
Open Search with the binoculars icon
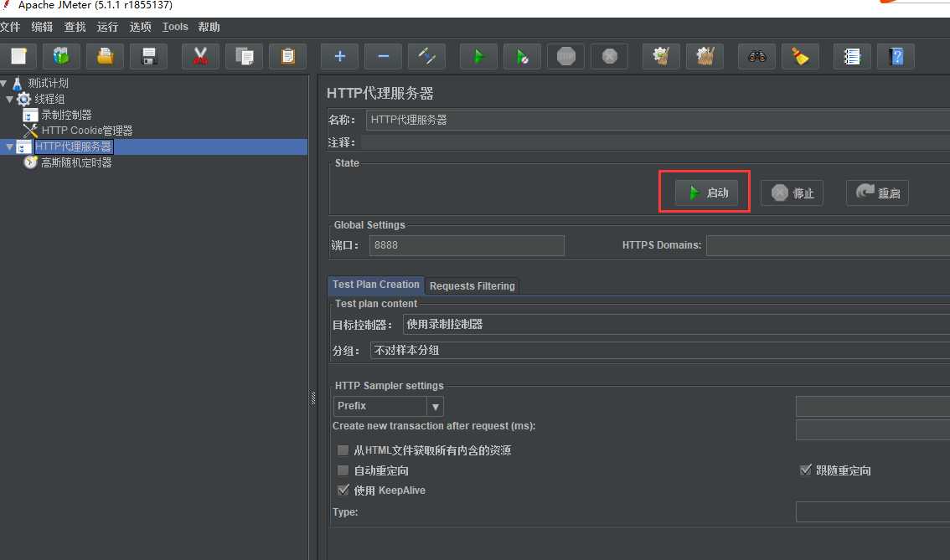pyautogui.click(x=756, y=56)
